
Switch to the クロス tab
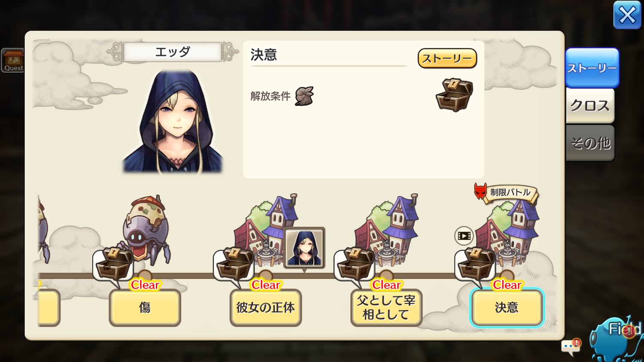[590, 106]
